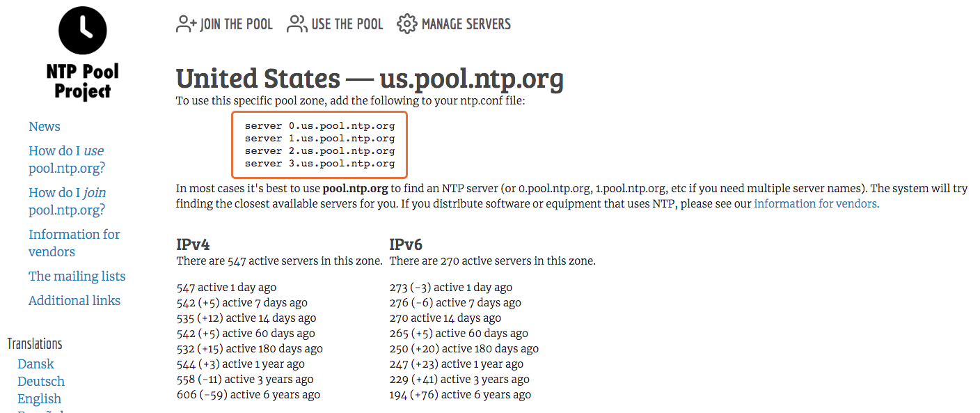Screen dimensions: 980x413
Task: Select the English translation link
Action: (39, 399)
